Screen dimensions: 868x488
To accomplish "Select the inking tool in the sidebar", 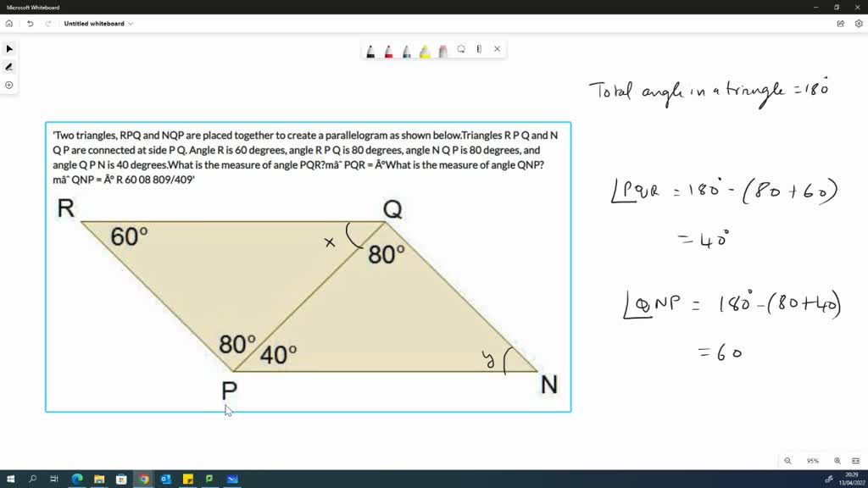I will [8, 66].
